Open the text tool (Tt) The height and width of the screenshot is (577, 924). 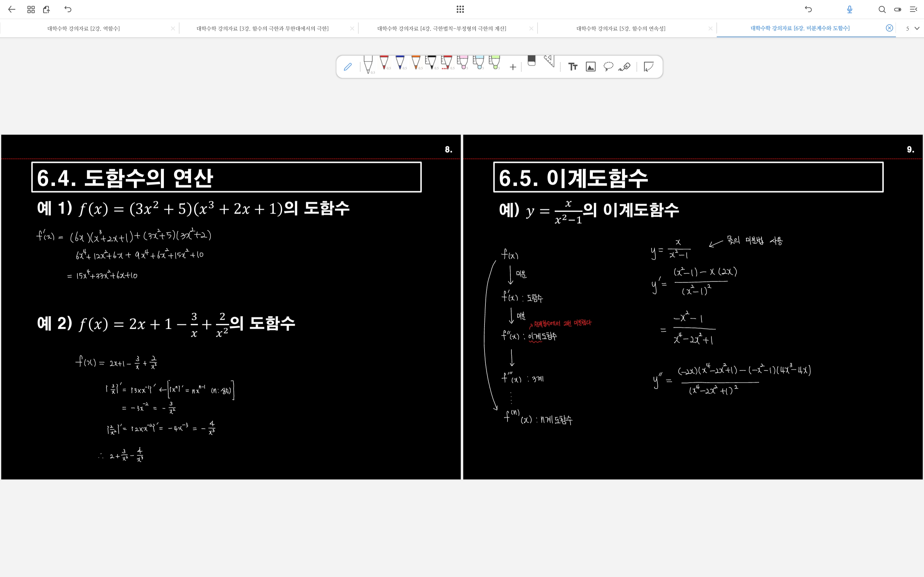click(572, 67)
